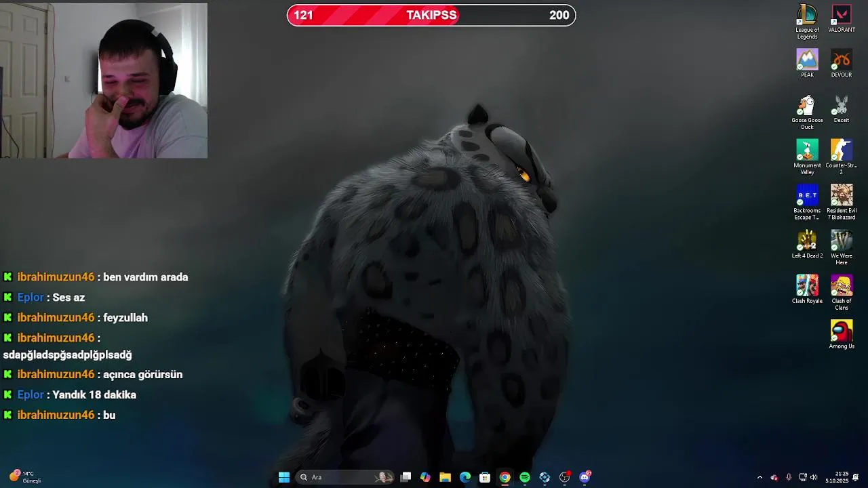Click chat message 'Yandık 18 dakika'
Viewport: 868px width, 488px height.
[94, 395]
